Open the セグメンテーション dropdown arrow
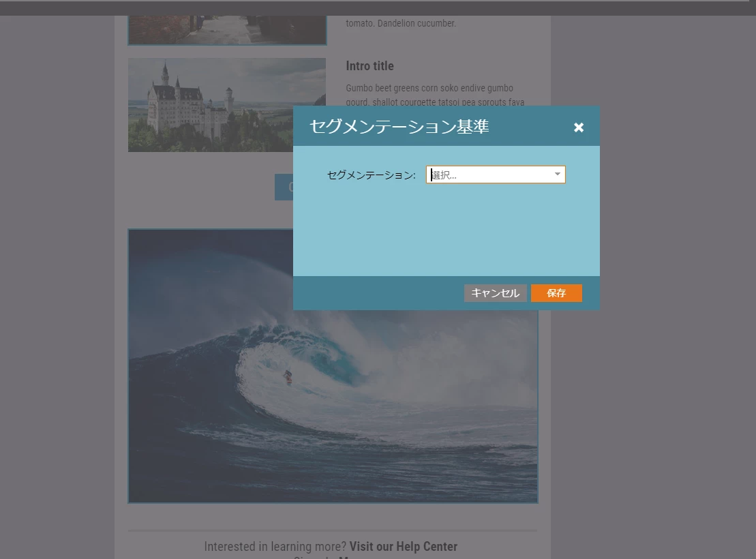The image size is (756, 559). pos(558,174)
